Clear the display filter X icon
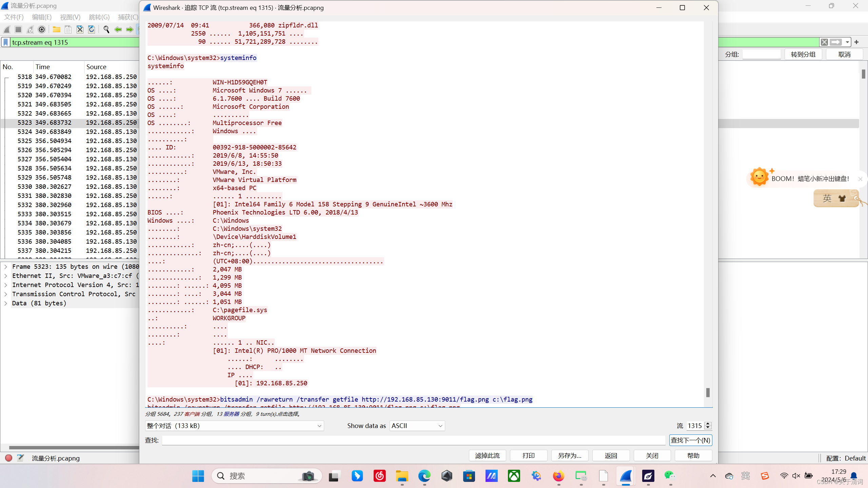 click(x=824, y=42)
